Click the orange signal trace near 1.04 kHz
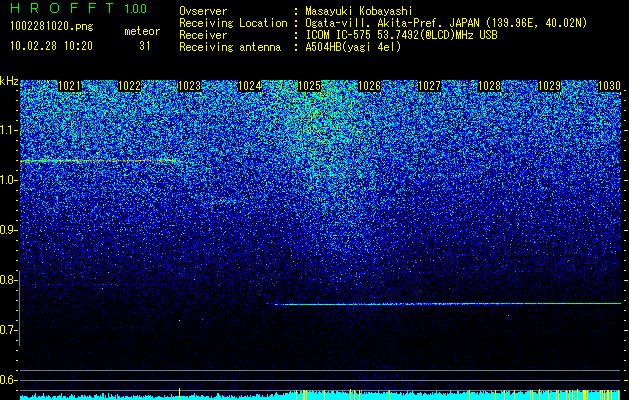The image size is (629, 400). 97,160
